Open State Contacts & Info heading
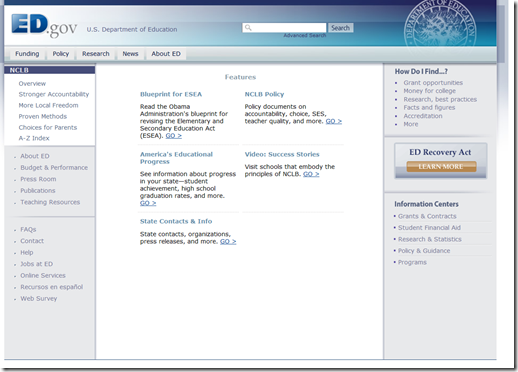Image resolution: width=518 pixels, height=372 pixels. pos(176,221)
